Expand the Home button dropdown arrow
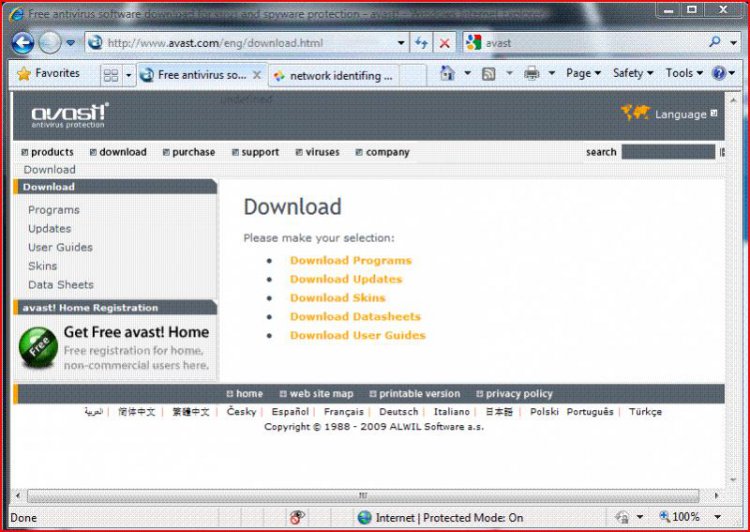750x532 pixels. (x=467, y=73)
